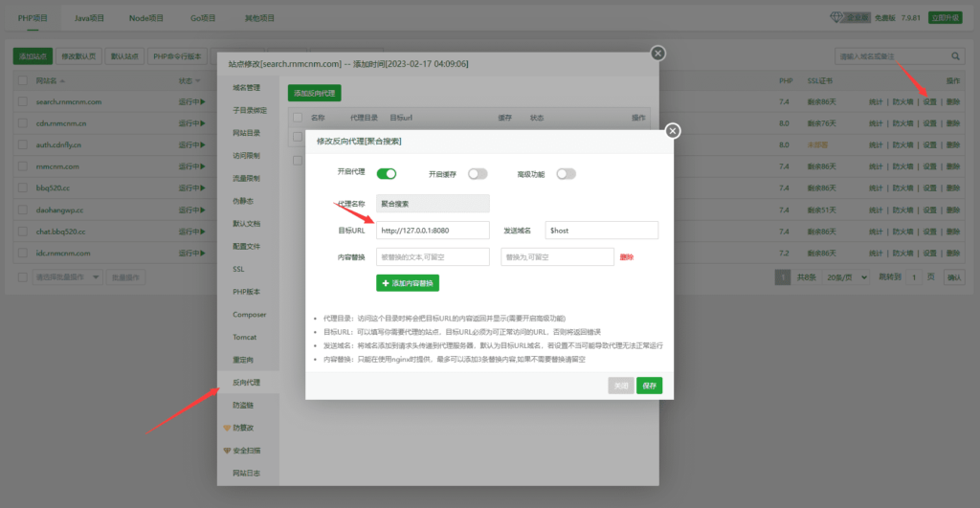Screen dimensions: 980x508
Task: Click the 添加内容替换 button
Action: click(x=408, y=283)
